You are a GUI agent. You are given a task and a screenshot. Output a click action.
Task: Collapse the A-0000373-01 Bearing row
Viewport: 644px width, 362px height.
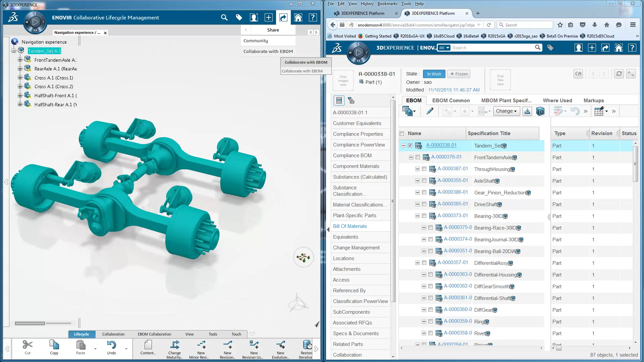(418, 216)
